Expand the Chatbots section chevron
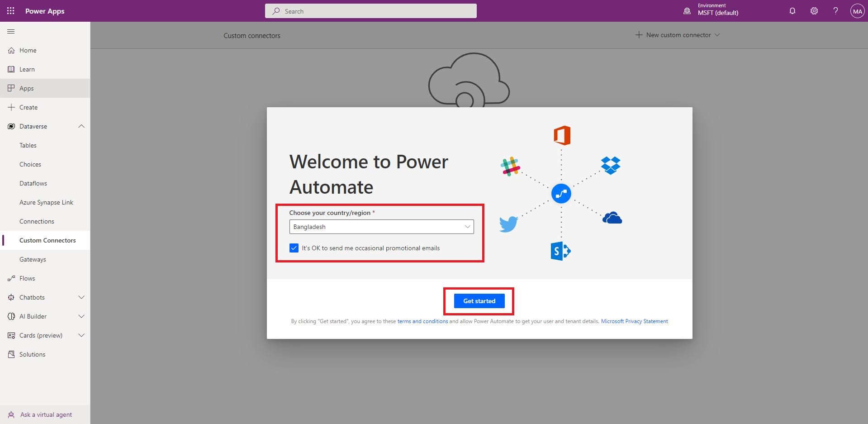 [x=81, y=297]
